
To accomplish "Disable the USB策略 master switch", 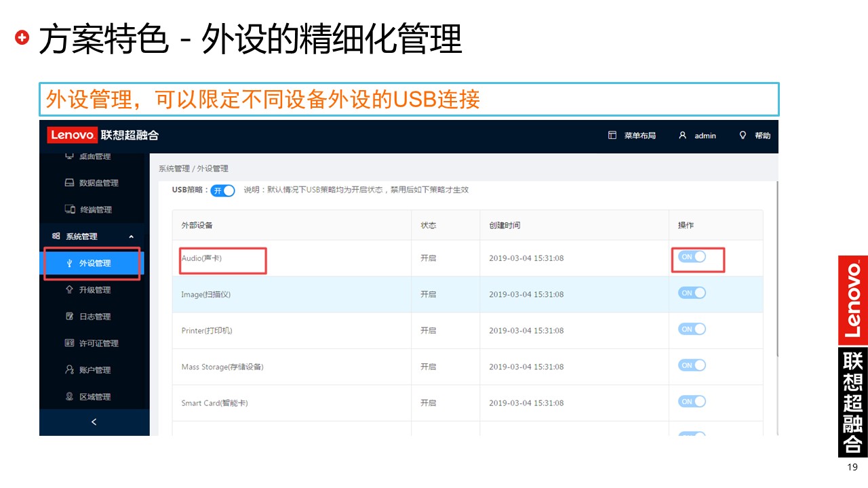I will pyautogui.click(x=222, y=190).
